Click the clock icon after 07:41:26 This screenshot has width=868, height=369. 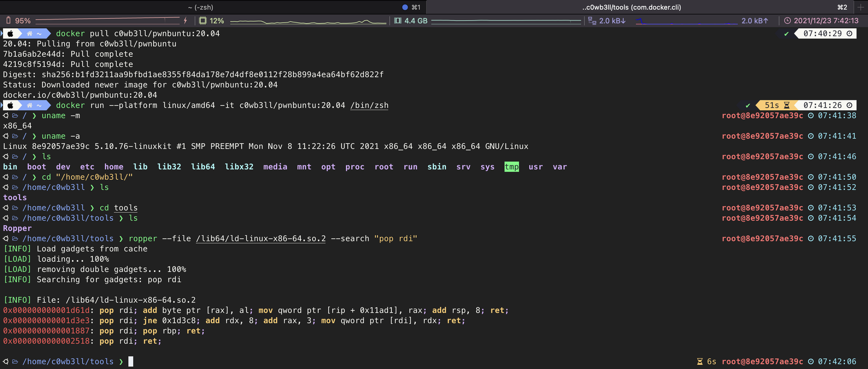coord(849,105)
